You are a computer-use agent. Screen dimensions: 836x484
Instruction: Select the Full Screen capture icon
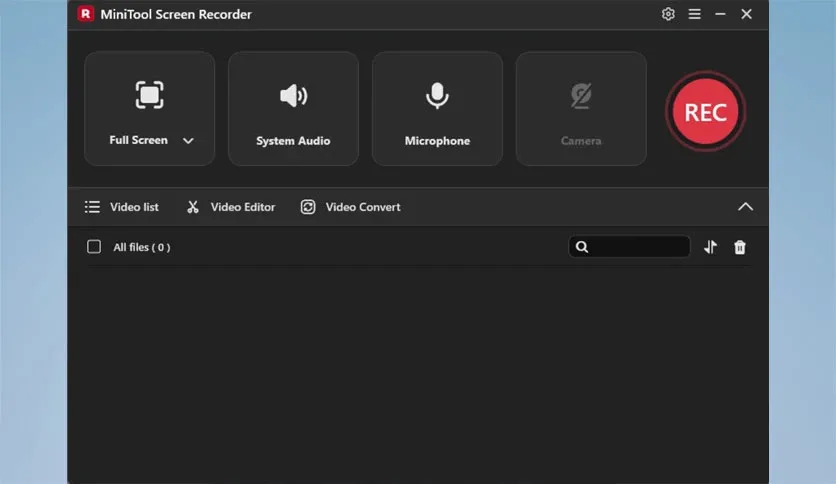pos(149,95)
